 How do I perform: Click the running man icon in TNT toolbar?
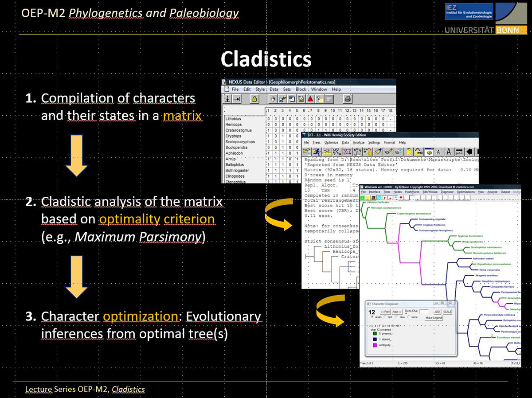click(317, 152)
